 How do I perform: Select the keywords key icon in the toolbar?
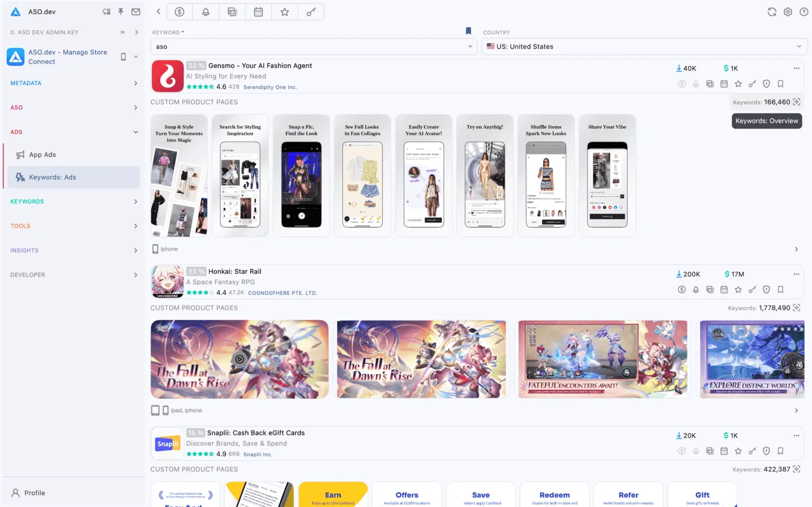pos(311,11)
